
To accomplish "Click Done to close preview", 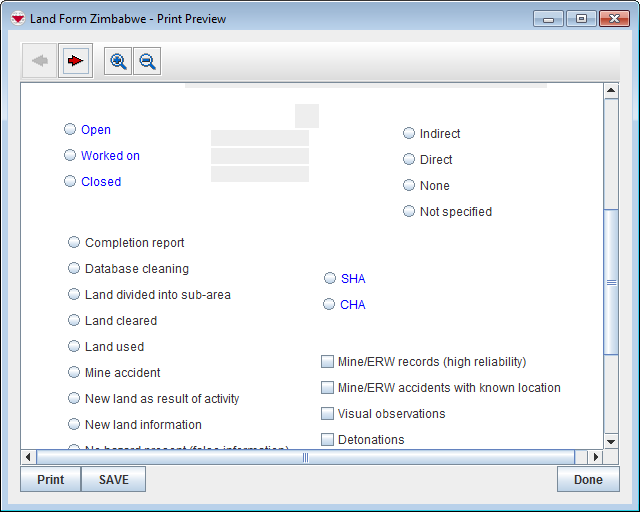I will point(588,480).
